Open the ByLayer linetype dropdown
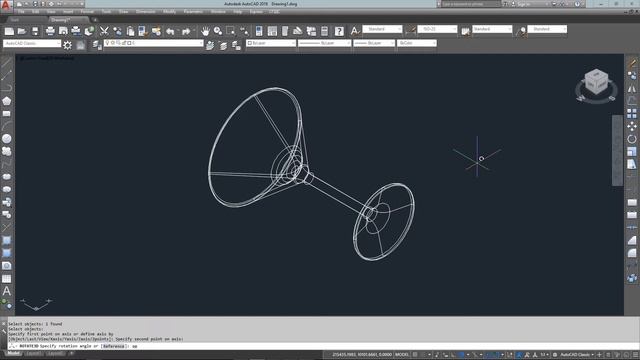This screenshot has height=360, width=640. pos(324,43)
